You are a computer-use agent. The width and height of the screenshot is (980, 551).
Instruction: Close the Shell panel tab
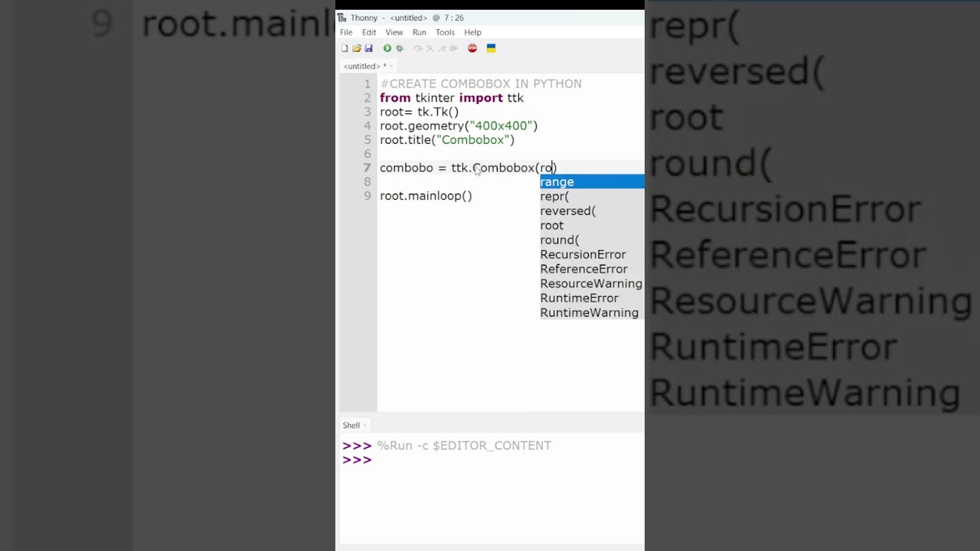click(364, 425)
